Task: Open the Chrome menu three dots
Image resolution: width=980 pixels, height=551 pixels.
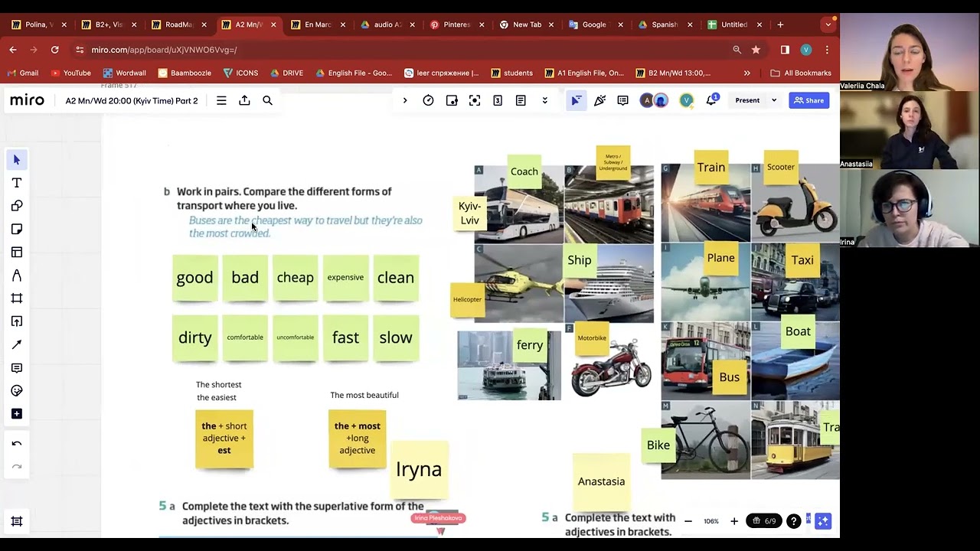Action: pyautogui.click(x=827, y=50)
